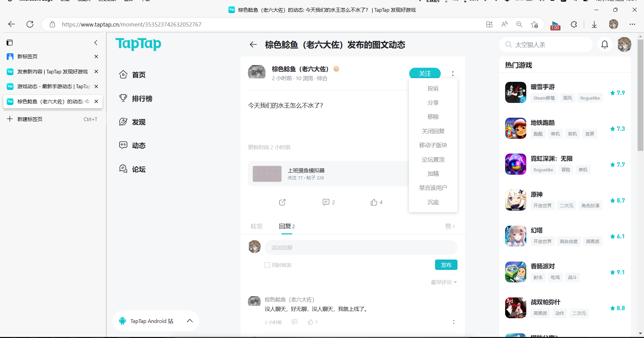Open the browser extensions puzzle icon
This screenshot has height=338, width=644.
click(x=574, y=24)
